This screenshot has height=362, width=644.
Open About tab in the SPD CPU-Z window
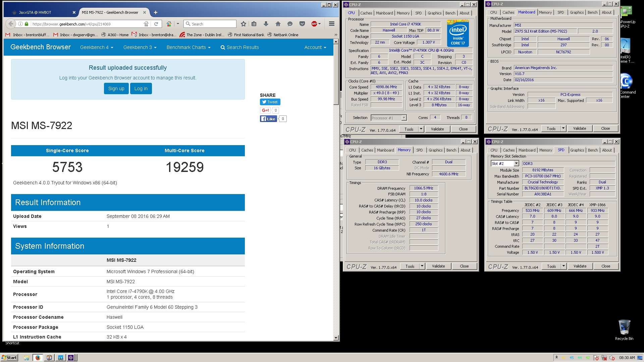pyautogui.click(x=607, y=150)
